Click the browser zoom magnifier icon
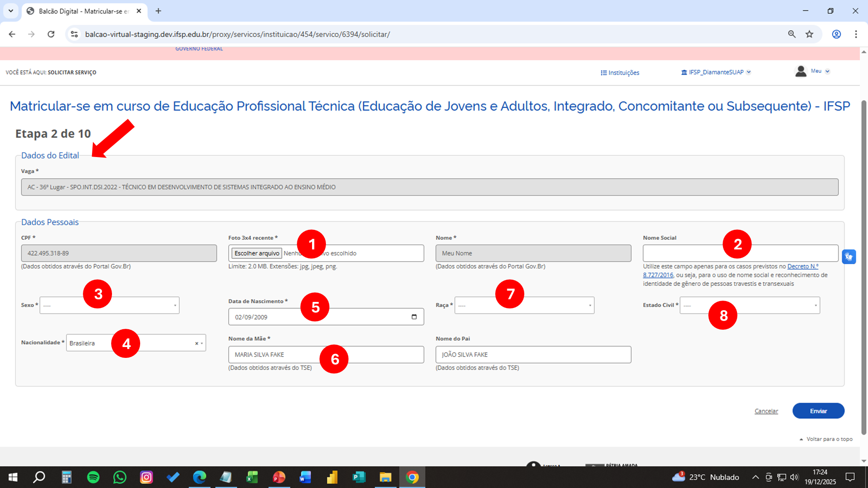The image size is (868, 488). [792, 34]
